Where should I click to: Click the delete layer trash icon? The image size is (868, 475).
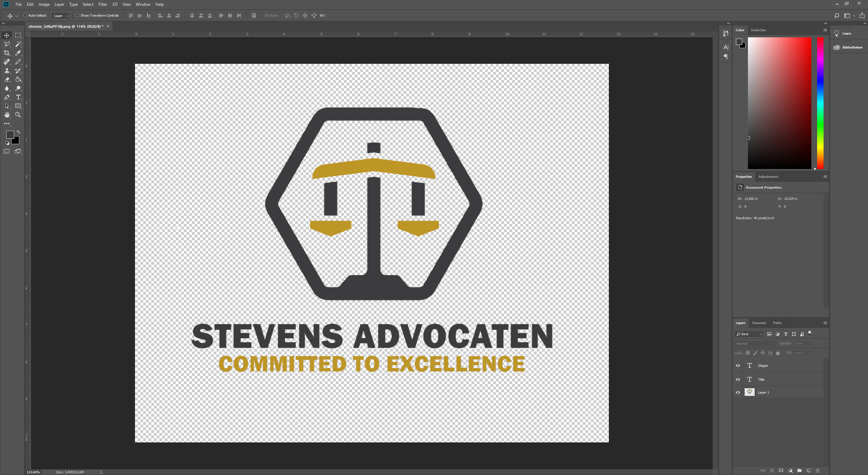[817, 471]
